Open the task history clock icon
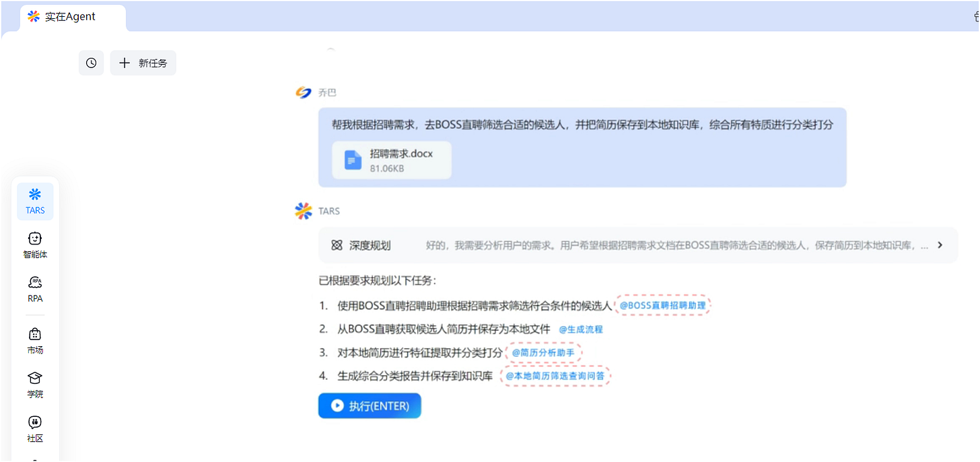 pyautogui.click(x=91, y=63)
